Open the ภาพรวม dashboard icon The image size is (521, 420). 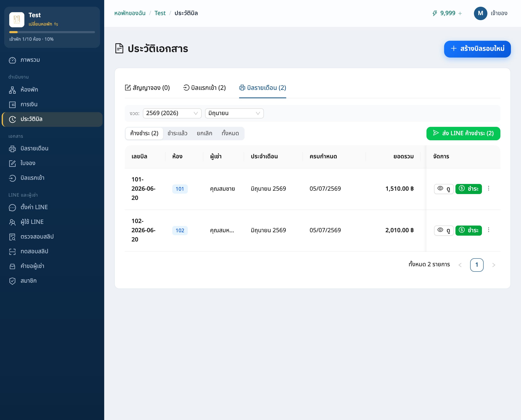click(12, 60)
